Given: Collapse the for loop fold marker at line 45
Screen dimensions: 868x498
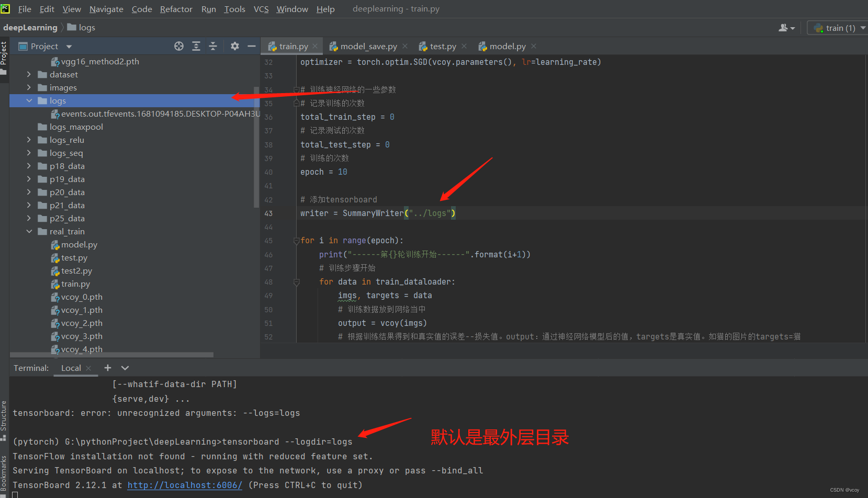Looking at the screenshot, I should pos(296,241).
